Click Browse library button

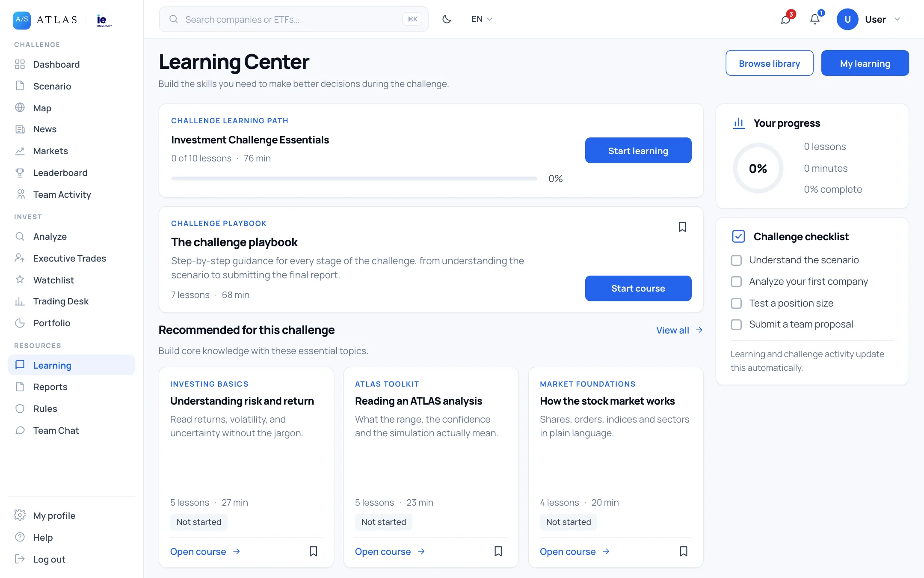coord(770,63)
